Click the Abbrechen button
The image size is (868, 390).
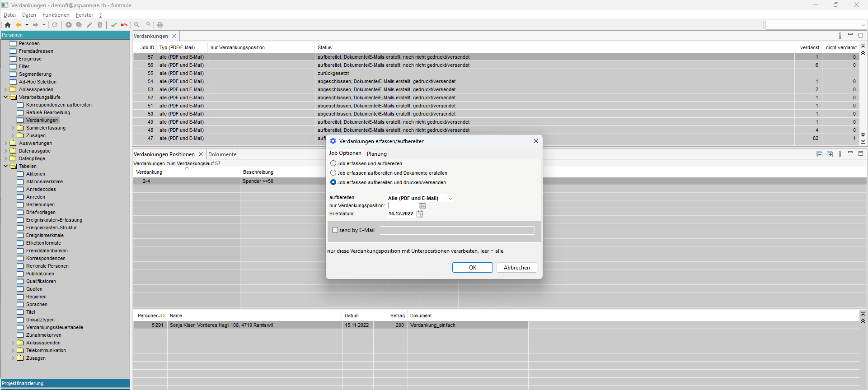pyautogui.click(x=516, y=268)
